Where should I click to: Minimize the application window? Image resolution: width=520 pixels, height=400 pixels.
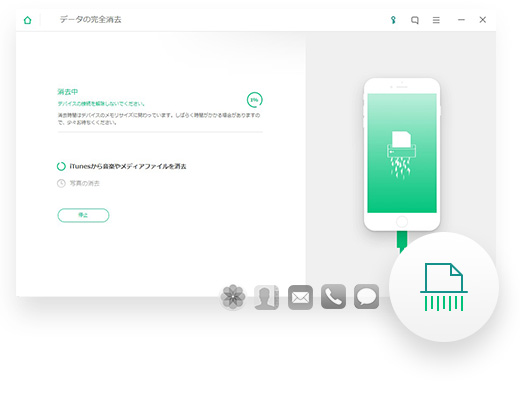coord(461,20)
